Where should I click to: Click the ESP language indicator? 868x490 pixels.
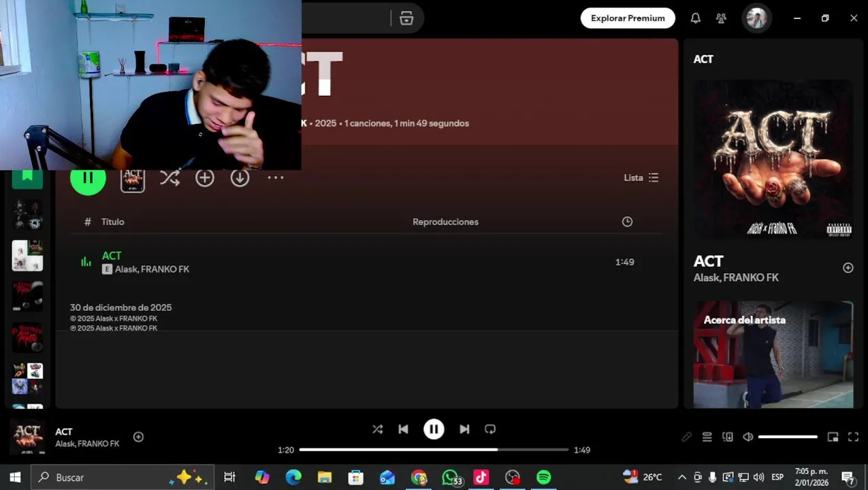click(777, 478)
